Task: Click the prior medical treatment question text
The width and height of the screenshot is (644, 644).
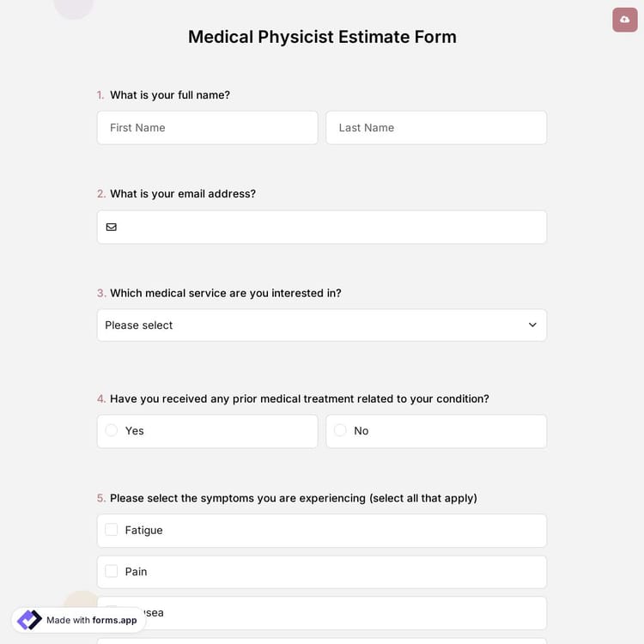Action: tap(299, 398)
